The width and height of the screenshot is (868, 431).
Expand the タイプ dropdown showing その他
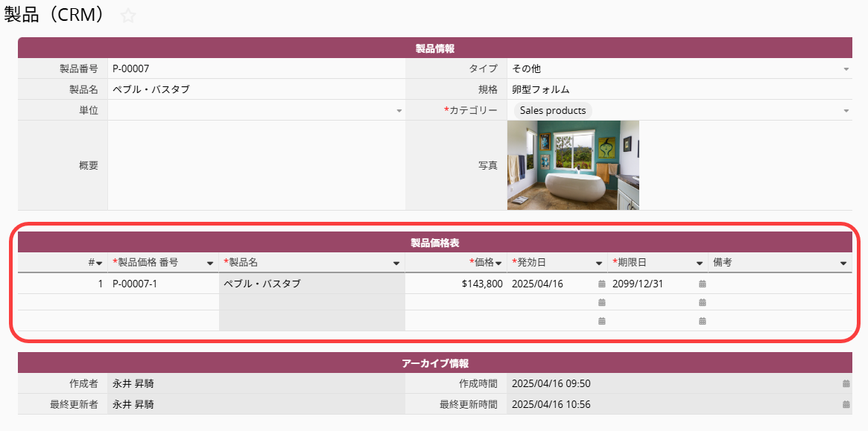846,69
